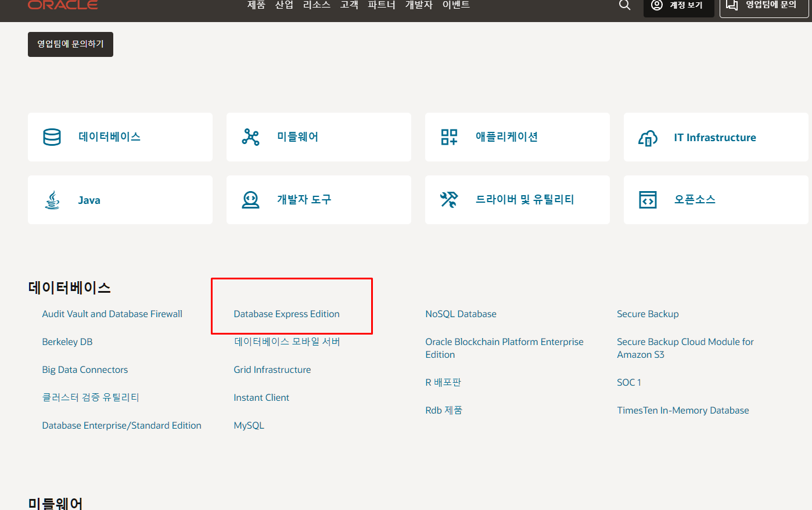Screen dimensions: 812x510
Task: Open the Rdb 제품 link
Action: point(444,410)
